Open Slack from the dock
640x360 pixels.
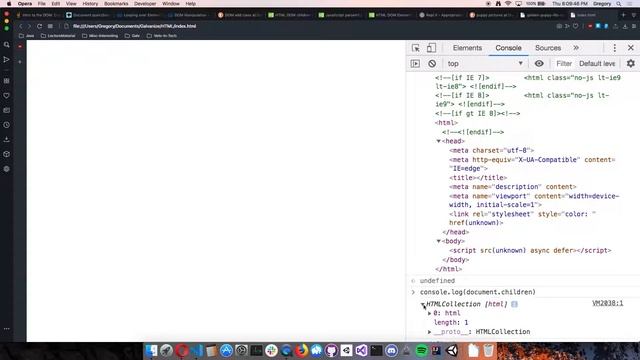pos(271,351)
